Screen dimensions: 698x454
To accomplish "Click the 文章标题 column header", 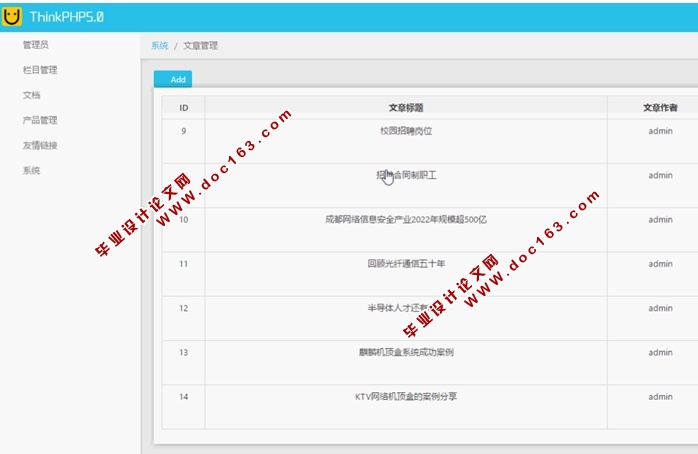I will (406, 108).
